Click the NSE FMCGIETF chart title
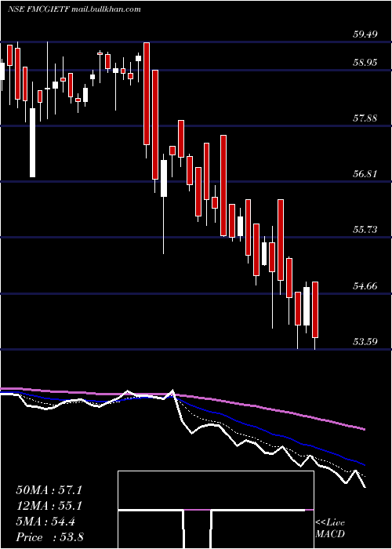Viewport: 392px width, 549px height. pos(74,9)
